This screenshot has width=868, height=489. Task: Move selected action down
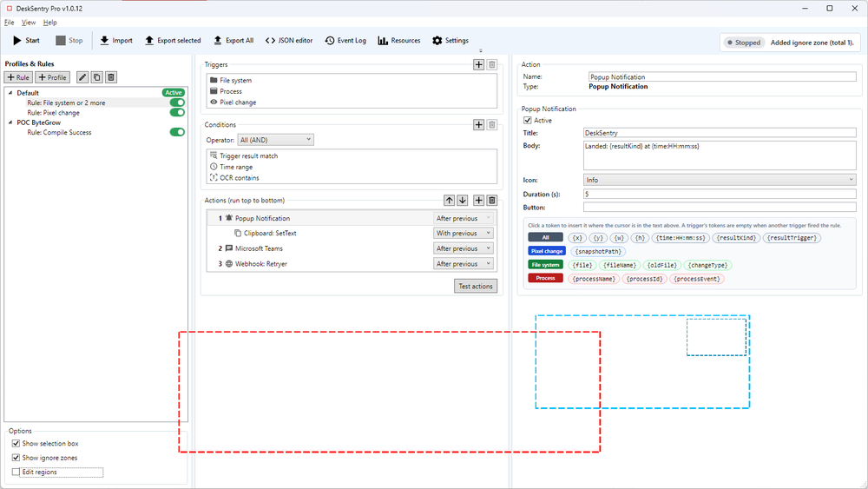tap(463, 201)
